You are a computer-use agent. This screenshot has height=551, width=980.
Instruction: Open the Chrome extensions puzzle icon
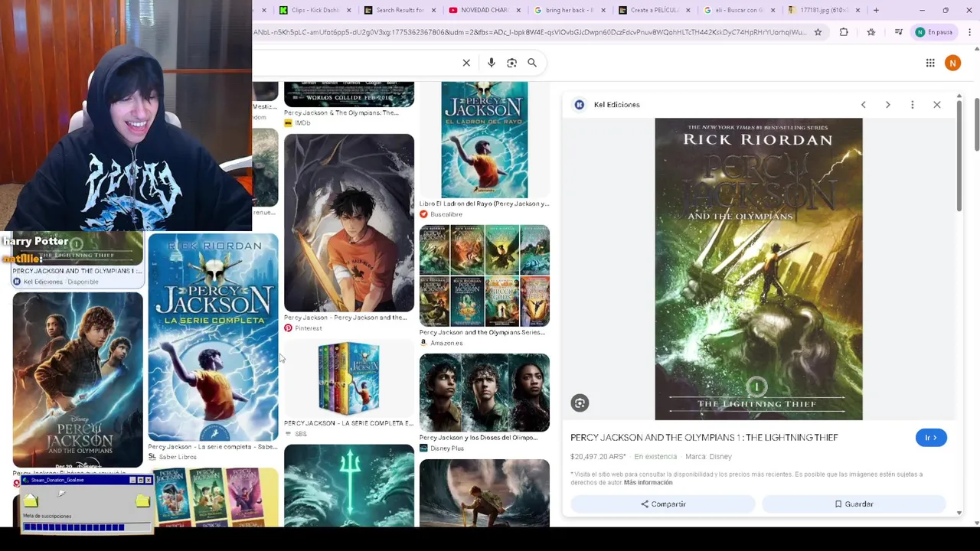coord(844,32)
